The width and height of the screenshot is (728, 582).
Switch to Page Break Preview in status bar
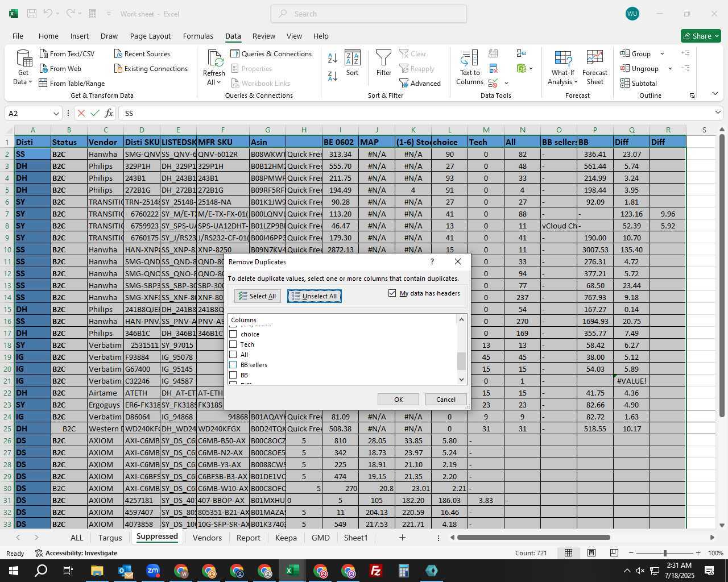[x=614, y=553]
